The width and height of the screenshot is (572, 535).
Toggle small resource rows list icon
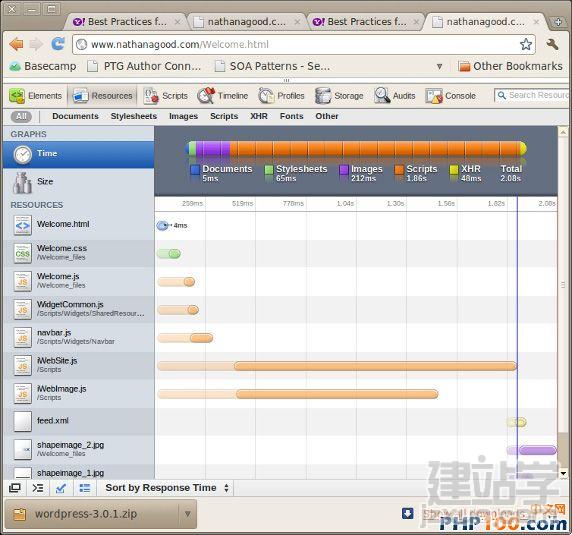pyautogui.click(x=85, y=488)
